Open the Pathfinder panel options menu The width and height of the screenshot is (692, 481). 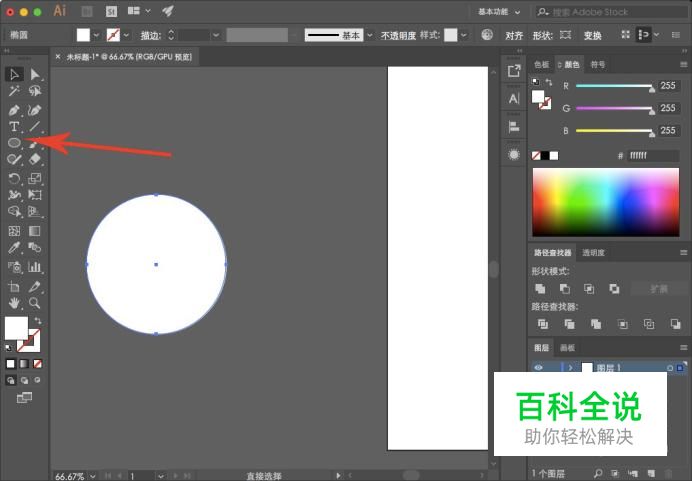coord(684,252)
